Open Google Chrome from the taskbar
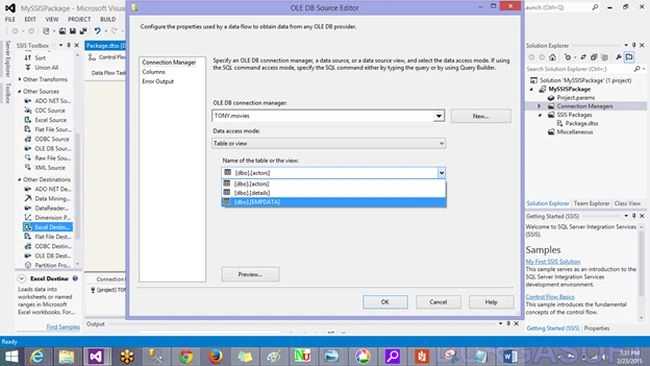650x366 pixels. (186, 356)
